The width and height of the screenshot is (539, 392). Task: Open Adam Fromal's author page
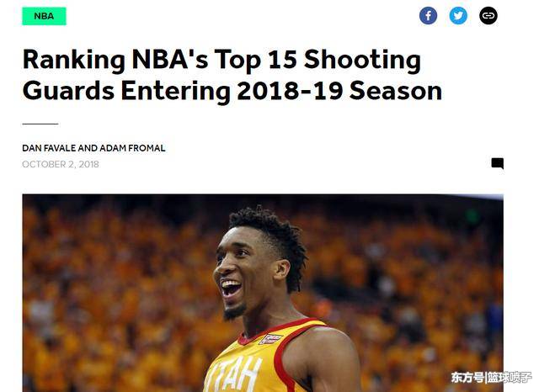[133, 148]
